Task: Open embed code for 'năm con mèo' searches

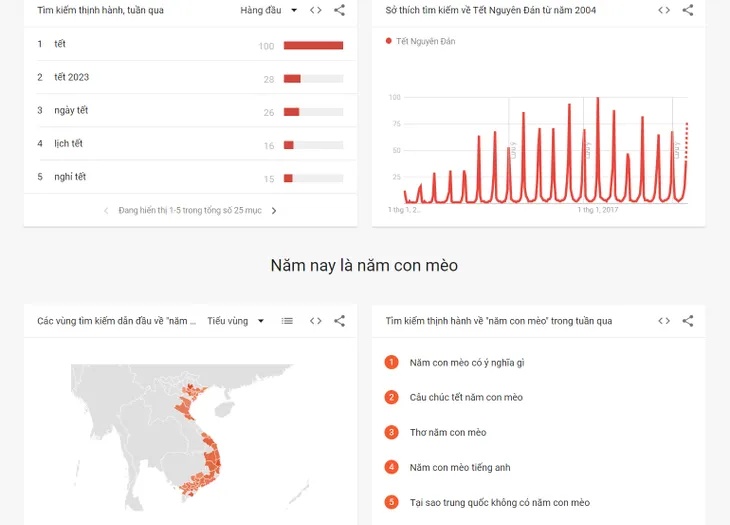Action: pos(664,321)
